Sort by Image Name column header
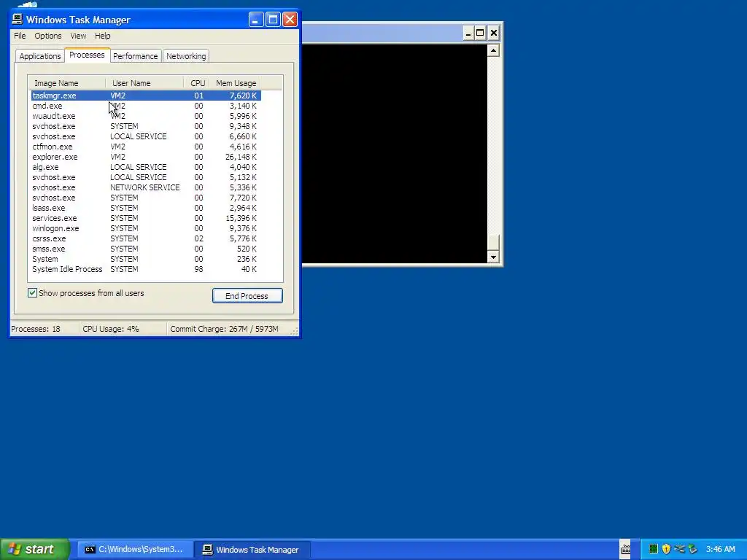This screenshot has height=560, width=747. [x=66, y=83]
